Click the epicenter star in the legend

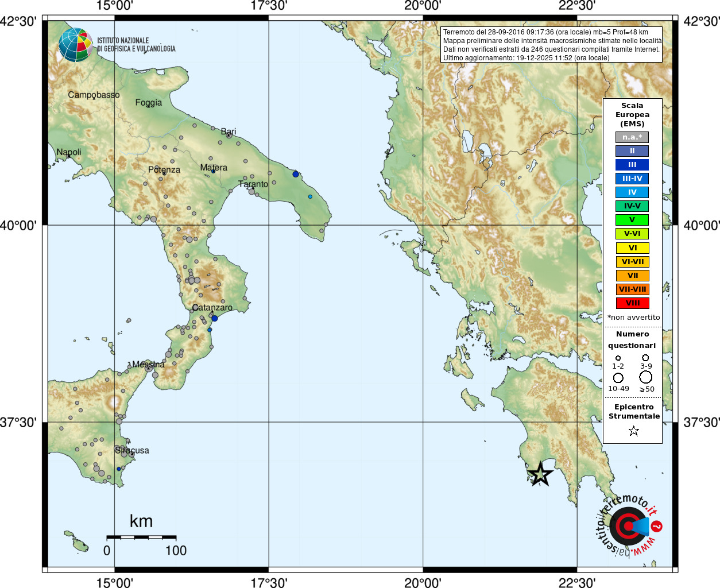(x=633, y=431)
